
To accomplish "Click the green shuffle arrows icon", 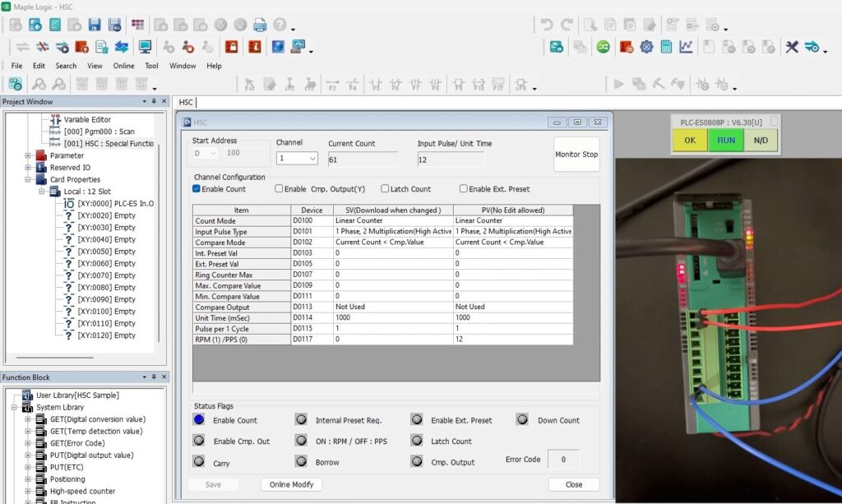I will click(x=603, y=47).
